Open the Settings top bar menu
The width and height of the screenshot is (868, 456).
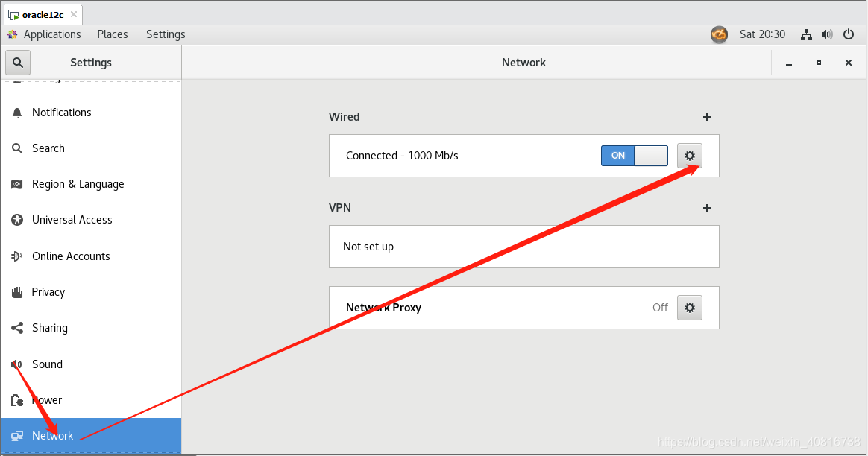(x=166, y=34)
